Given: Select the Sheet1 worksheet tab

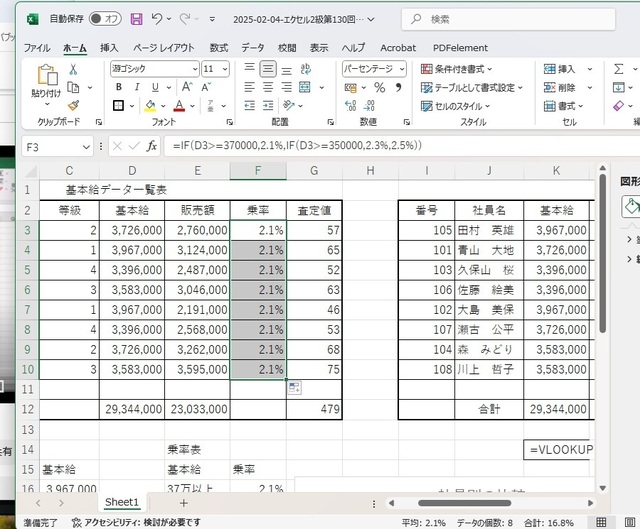Looking at the screenshot, I should (x=122, y=502).
